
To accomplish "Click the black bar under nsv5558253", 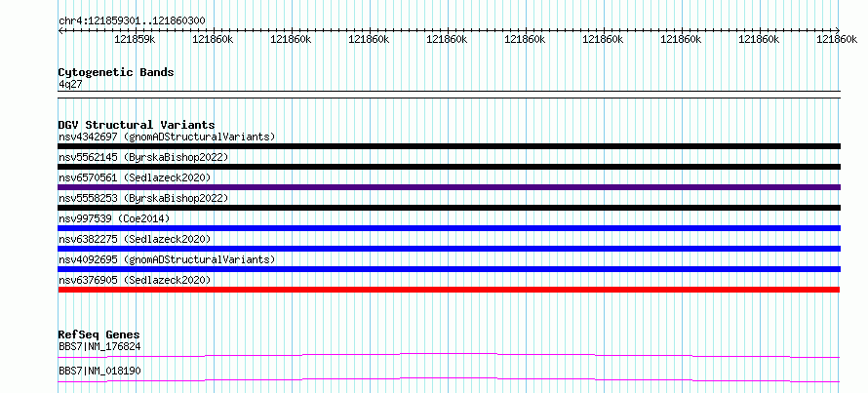I will pos(449,208).
